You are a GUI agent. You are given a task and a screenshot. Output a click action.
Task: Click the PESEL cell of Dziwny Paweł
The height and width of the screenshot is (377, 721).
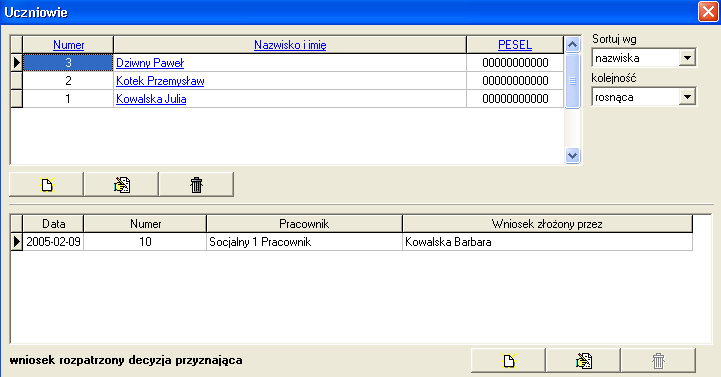(x=515, y=63)
